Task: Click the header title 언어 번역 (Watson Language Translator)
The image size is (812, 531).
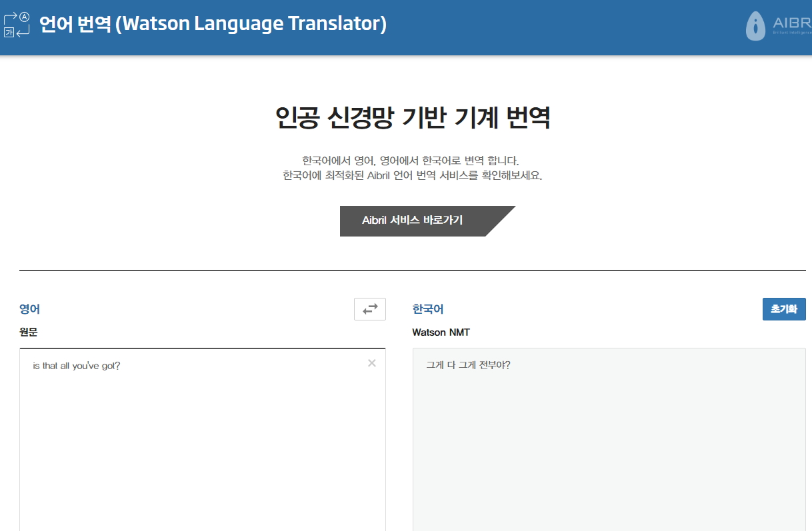Action: point(213,24)
